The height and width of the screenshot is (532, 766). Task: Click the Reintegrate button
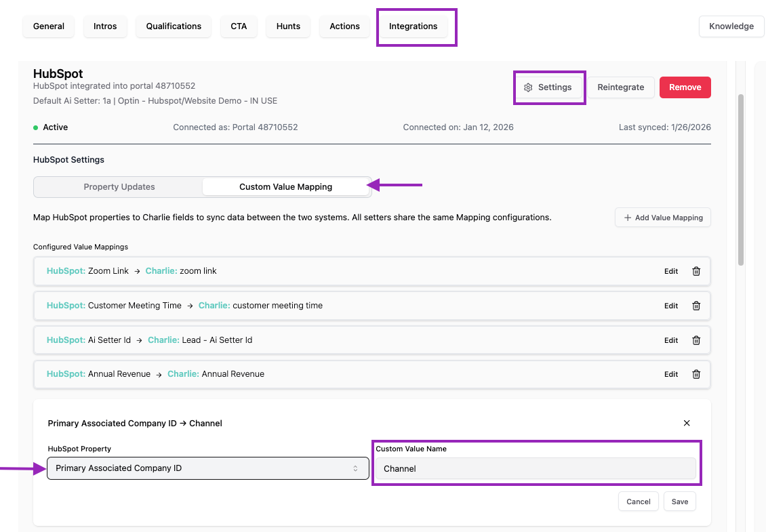[620, 87]
